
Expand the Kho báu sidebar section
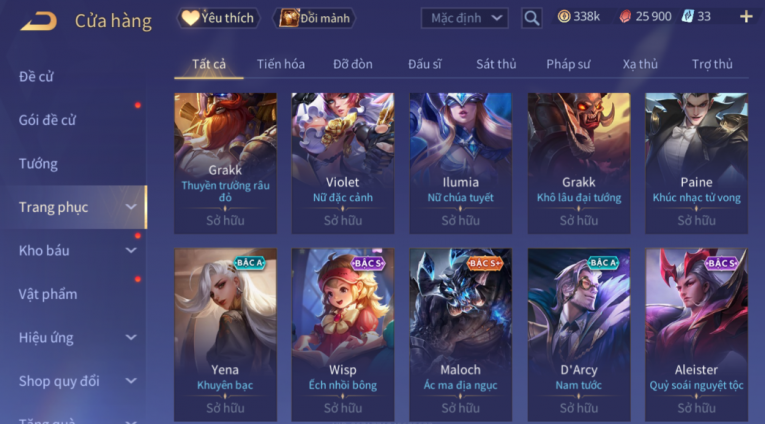131,250
